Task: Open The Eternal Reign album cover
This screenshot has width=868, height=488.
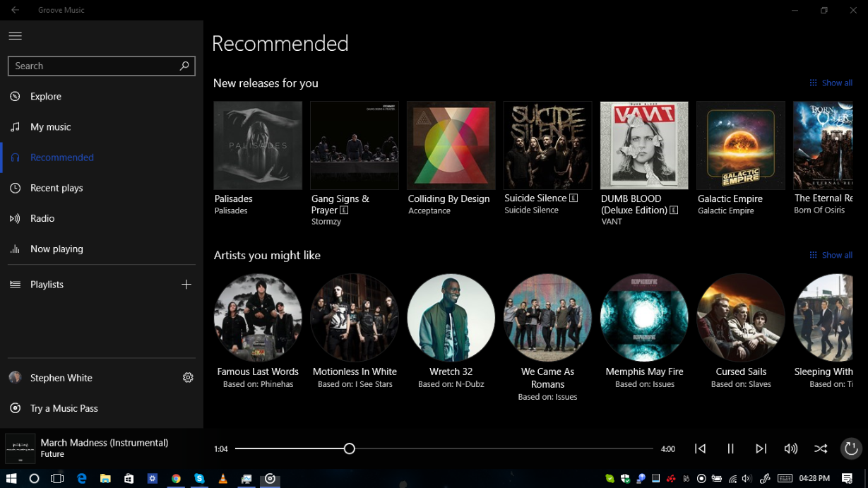Action: tap(823, 145)
